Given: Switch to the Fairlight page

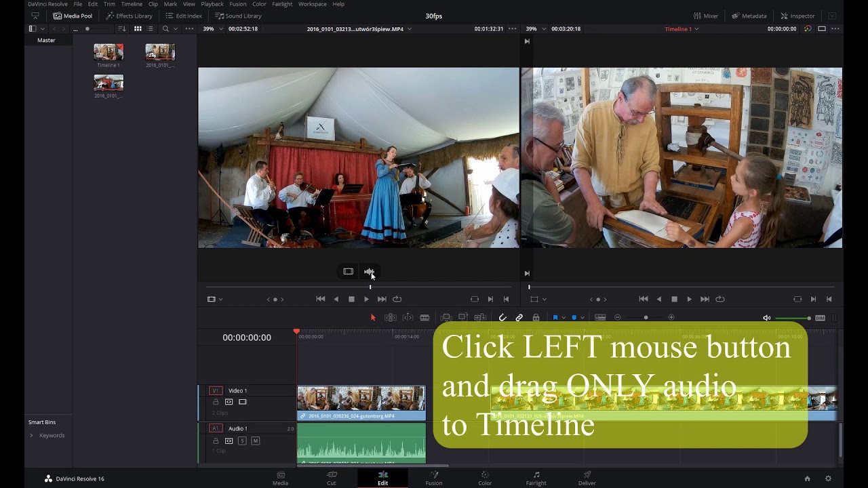Looking at the screenshot, I should 536,478.
